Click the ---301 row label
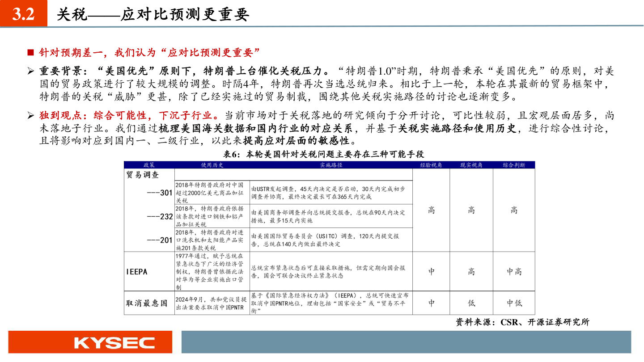This screenshot has height=362, width=644. (160, 193)
